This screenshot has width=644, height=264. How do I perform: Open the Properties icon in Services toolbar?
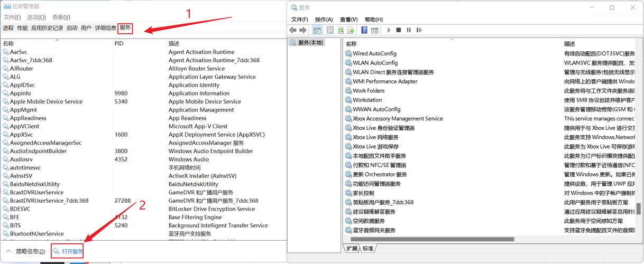[x=330, y=30]
